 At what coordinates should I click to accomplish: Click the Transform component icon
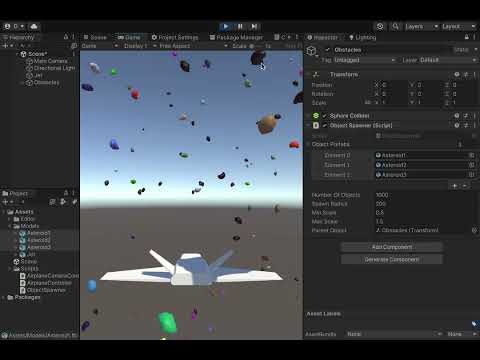[x=316, y=74]
